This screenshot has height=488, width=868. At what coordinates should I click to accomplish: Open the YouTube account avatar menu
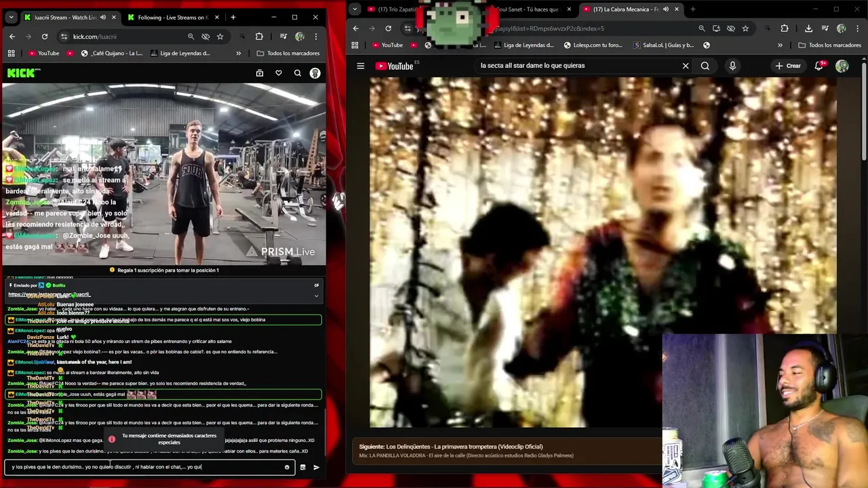point(842,66)
